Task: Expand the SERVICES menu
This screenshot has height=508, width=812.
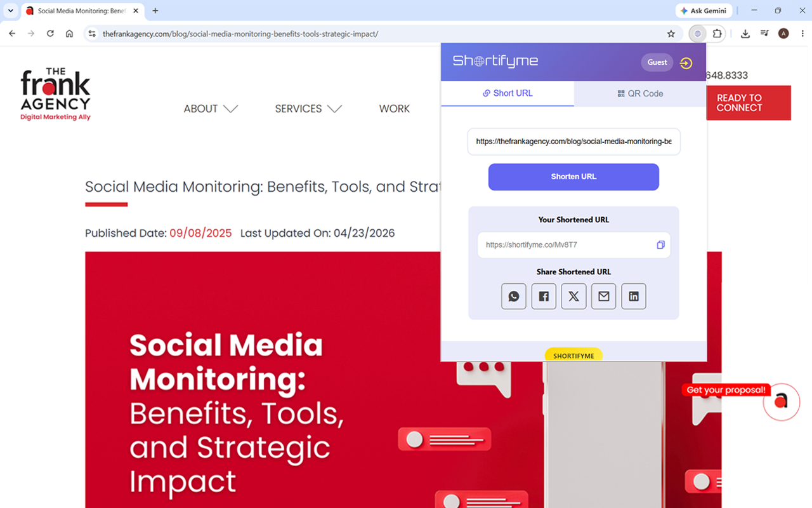Action: (x=308, y=109)
